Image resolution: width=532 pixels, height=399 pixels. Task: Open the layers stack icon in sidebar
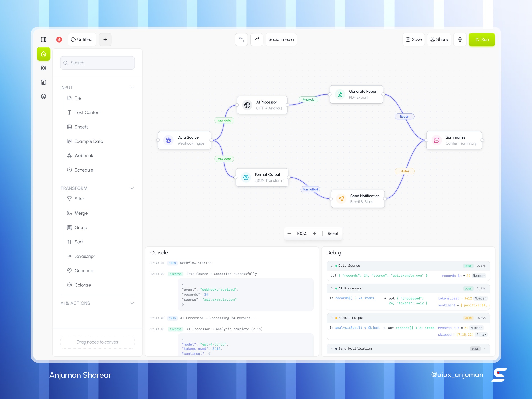click(x=43, y=96)
